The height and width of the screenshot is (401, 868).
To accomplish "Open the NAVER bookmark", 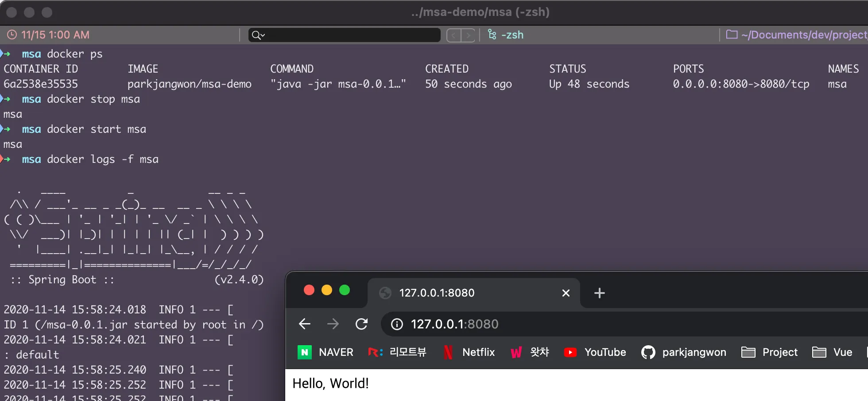I will pos(325,352).
